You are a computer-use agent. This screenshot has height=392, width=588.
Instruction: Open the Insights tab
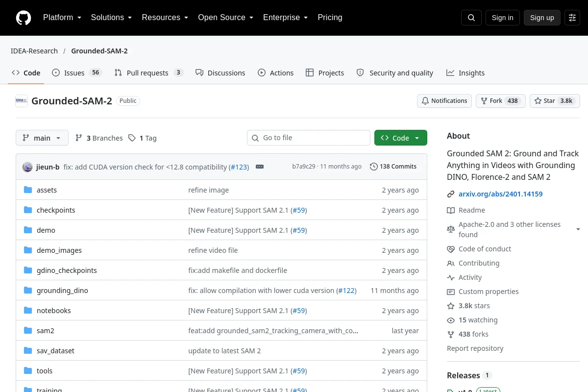[465, 73]
